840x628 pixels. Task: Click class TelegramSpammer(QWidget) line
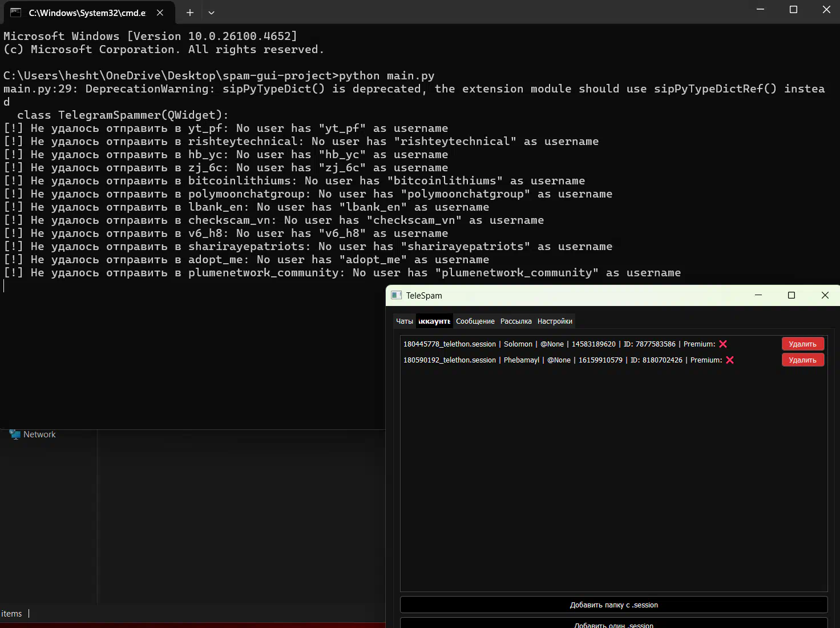[x=123, y=115]
